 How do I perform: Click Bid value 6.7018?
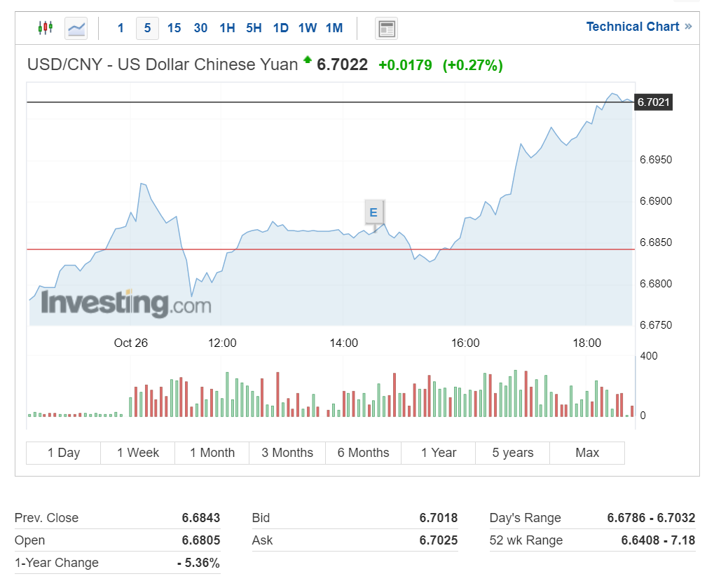(x=438, y=518)
